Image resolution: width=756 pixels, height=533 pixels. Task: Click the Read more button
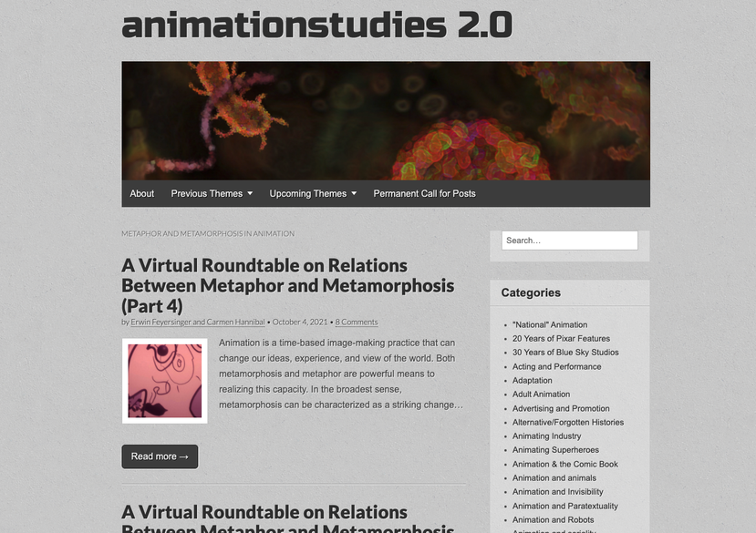pyautogui.click(x=160, y=456)
